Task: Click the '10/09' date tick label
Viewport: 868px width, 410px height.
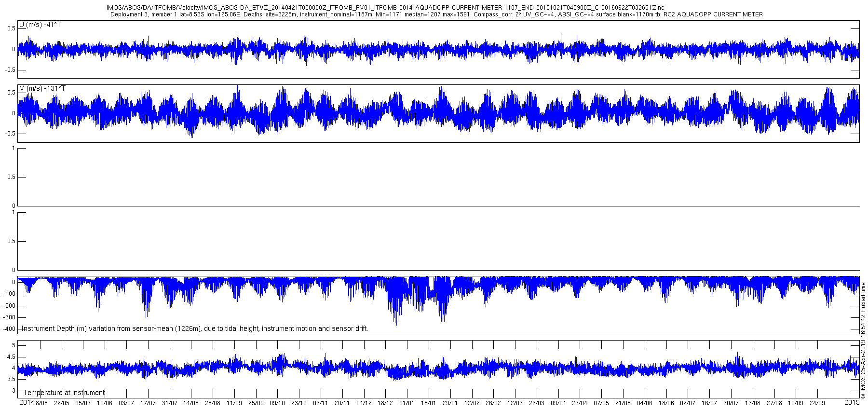Action: click(796, 403)
